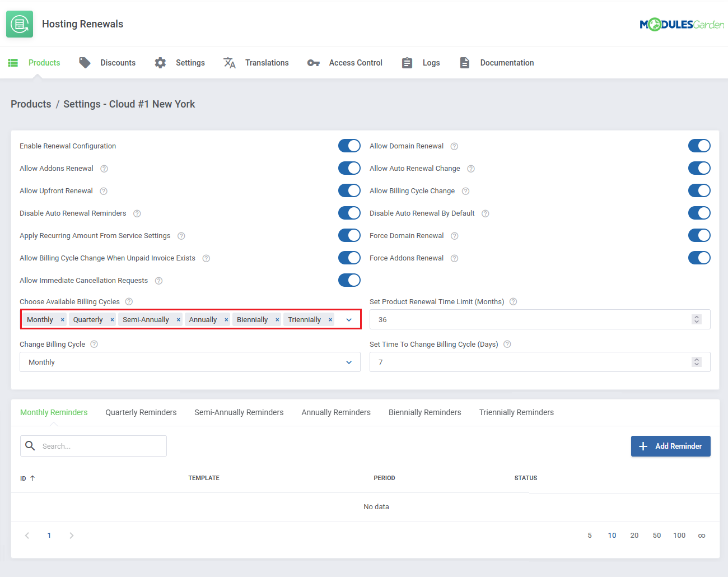Screen dimensions: 728x577
Task: Open the Translations menu item
Action: click(x=256, y=63)
